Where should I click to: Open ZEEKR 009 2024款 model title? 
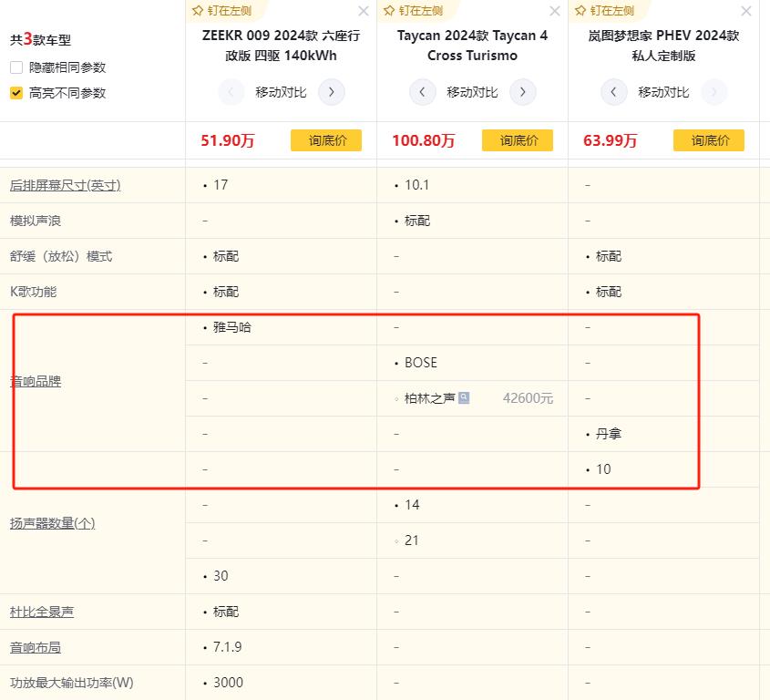coord(281,46)
